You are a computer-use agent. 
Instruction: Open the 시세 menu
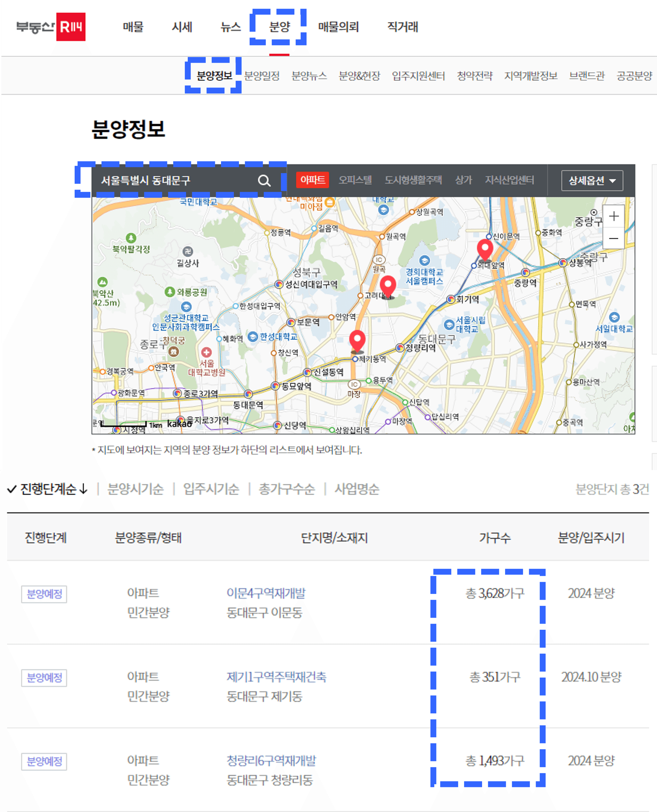tap(182, 27)
